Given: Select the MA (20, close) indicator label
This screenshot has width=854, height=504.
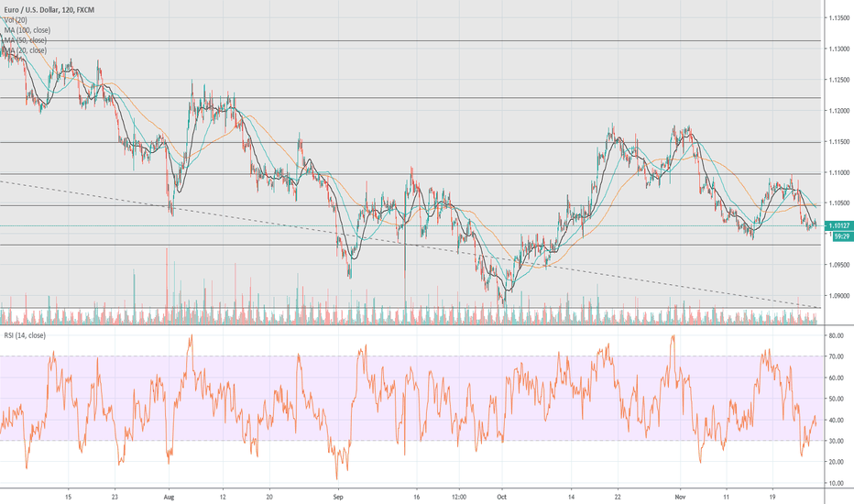Looking at the screenshot, I should 26,52.
